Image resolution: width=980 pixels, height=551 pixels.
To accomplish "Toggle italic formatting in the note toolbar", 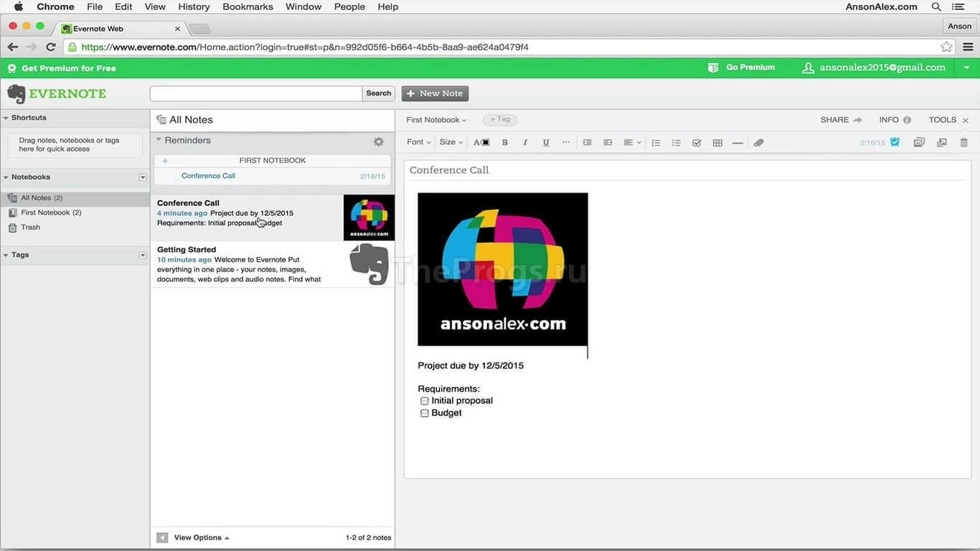I will (x=525, y=143).
